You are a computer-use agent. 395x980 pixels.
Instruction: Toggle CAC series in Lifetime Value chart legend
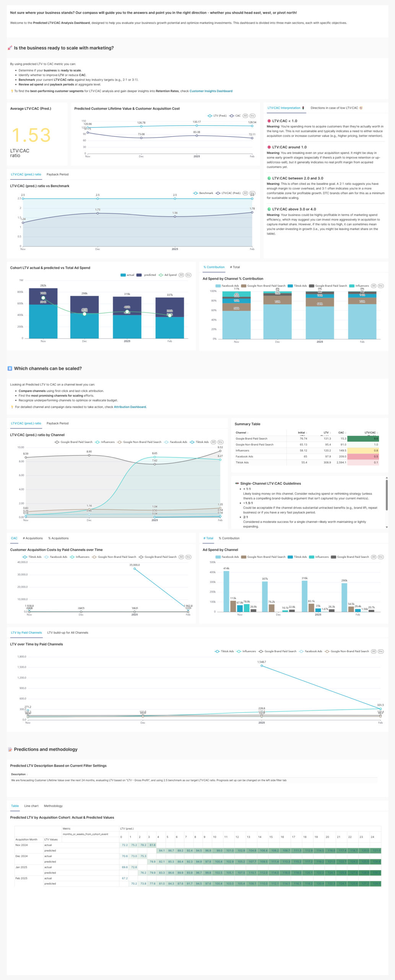tap(235, 116)
